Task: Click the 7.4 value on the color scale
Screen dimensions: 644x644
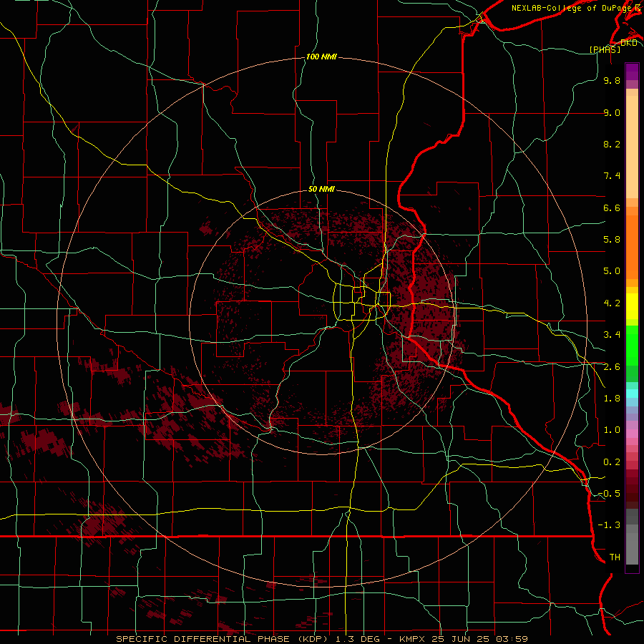Action: point(612,176)
